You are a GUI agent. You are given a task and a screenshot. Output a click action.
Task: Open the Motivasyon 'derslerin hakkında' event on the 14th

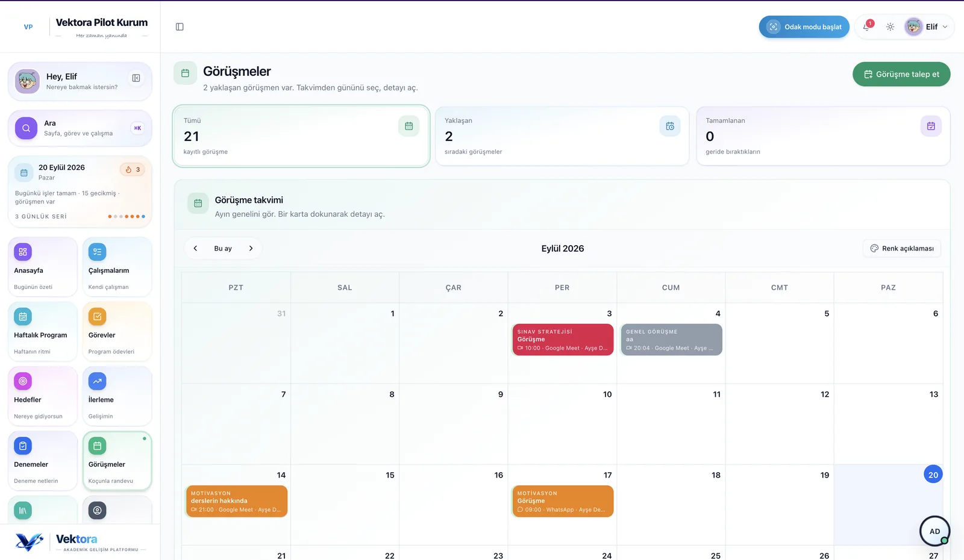pos(237,501)
